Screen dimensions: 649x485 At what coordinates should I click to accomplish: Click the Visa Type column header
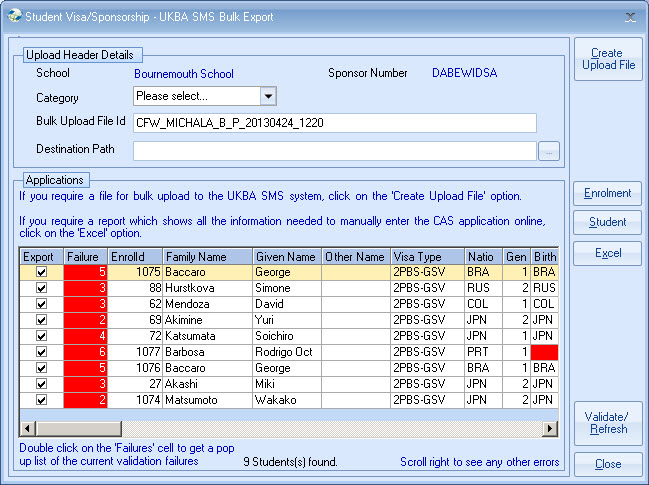428,257
